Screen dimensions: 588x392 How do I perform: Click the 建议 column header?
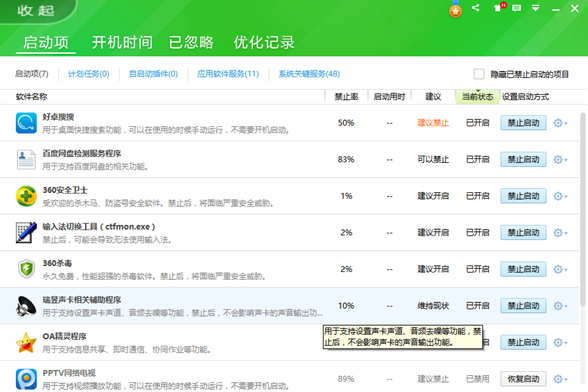(x=433, y=97)
